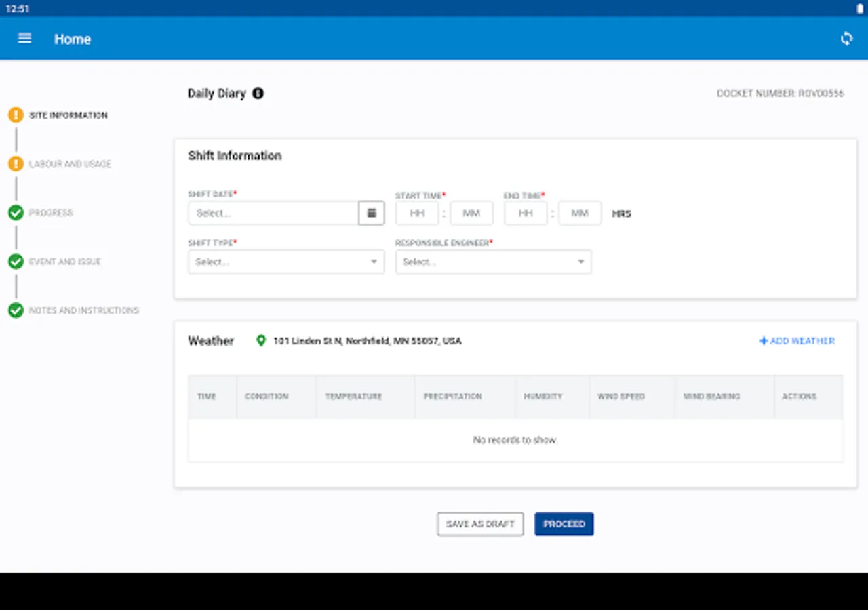The width and height of the screenshot is (868, 610).
Task: Click the Shift Date input field
Action: (x=273, y=213)
